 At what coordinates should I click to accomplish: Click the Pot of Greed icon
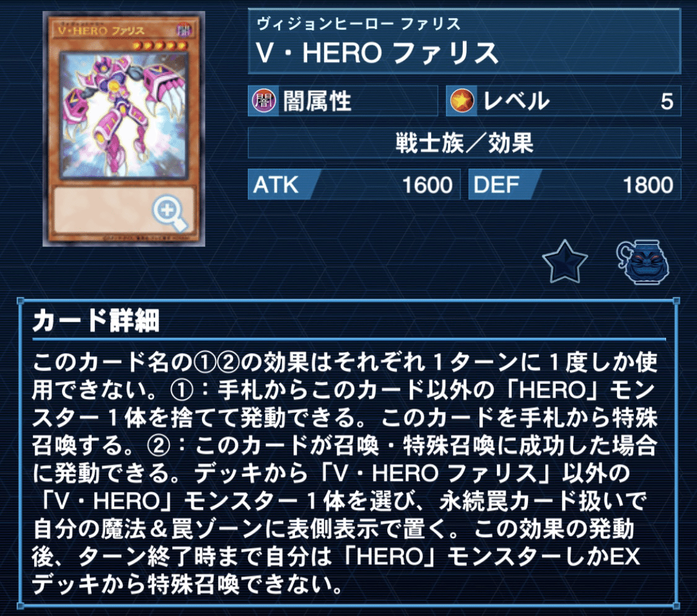[x=642, y=262]
